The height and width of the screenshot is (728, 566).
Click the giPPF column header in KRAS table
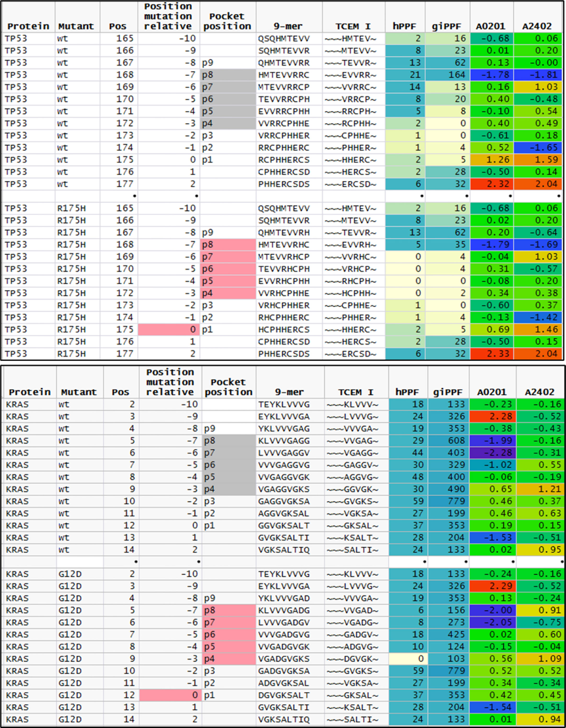448,392
